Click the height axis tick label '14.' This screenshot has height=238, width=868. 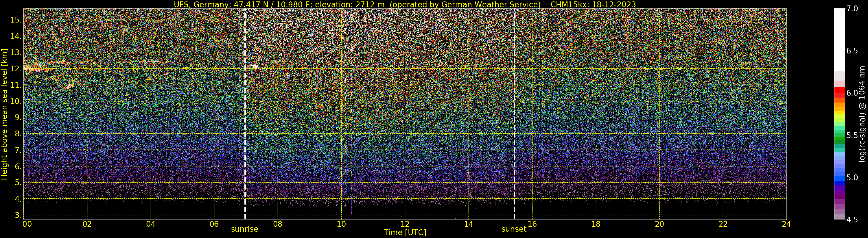coord(16,36)
